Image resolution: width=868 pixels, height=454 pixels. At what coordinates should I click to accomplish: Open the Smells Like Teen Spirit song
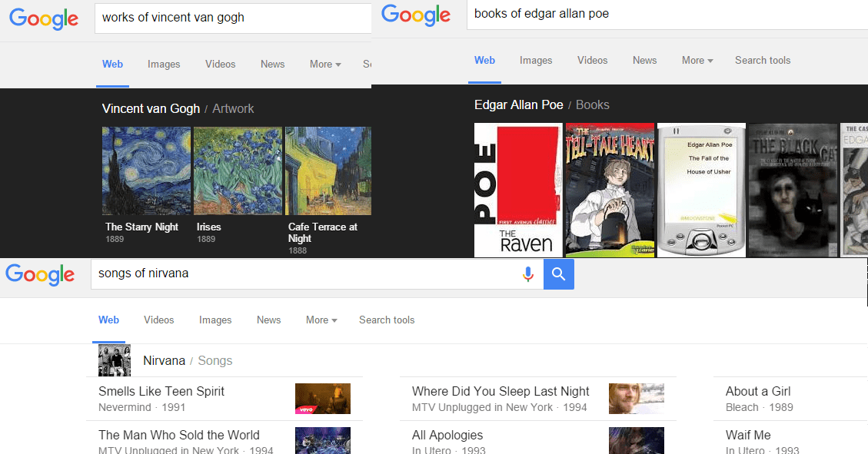161,391
